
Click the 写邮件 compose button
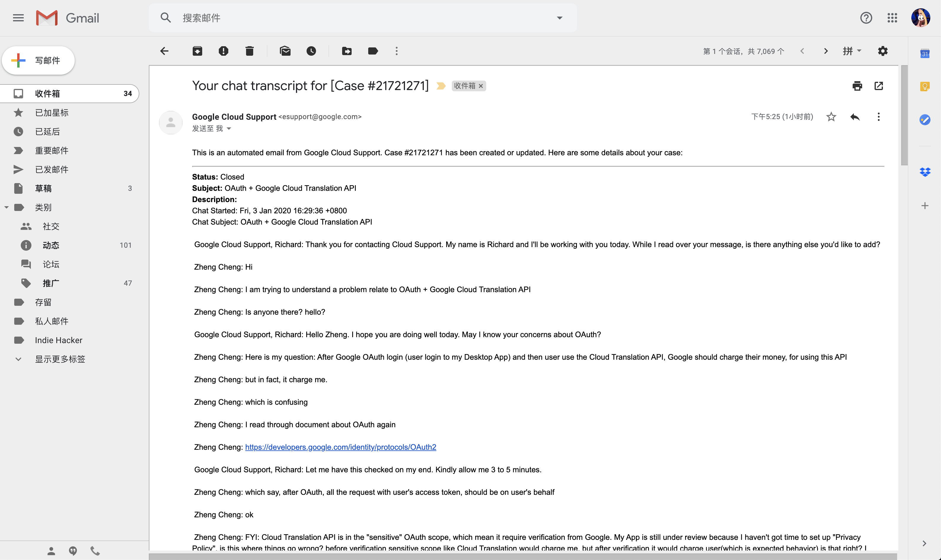tap(39, 60)
